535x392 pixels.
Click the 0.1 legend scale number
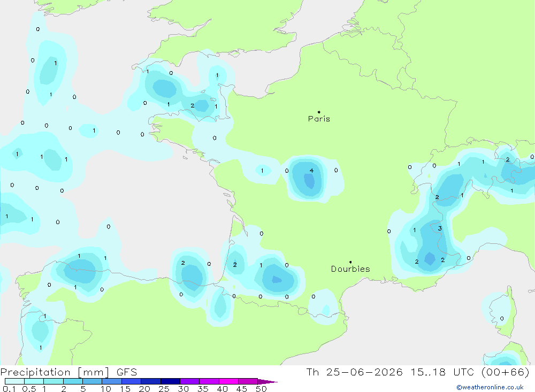(9, 389)
